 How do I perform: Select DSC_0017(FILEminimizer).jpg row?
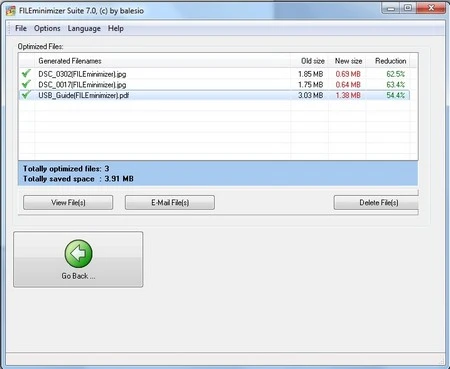coord(214,84)
